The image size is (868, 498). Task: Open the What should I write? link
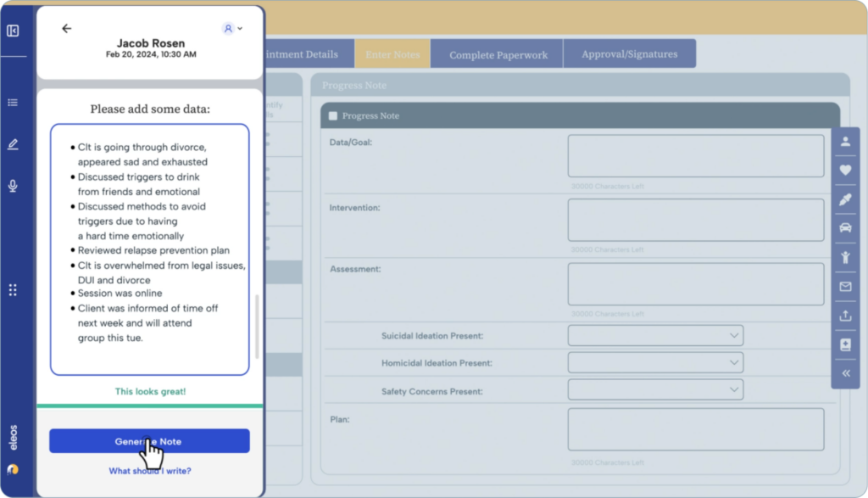[x=149, y=470]
